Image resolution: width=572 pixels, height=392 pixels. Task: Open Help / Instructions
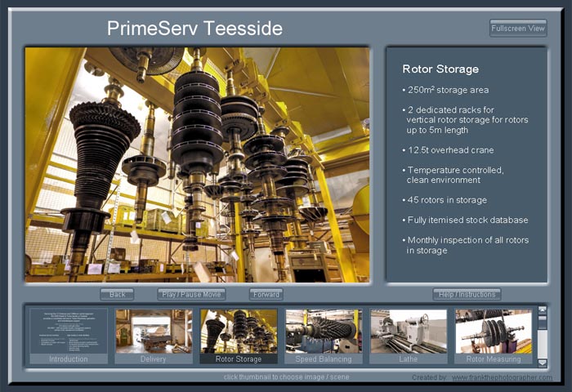pos(467,294)
